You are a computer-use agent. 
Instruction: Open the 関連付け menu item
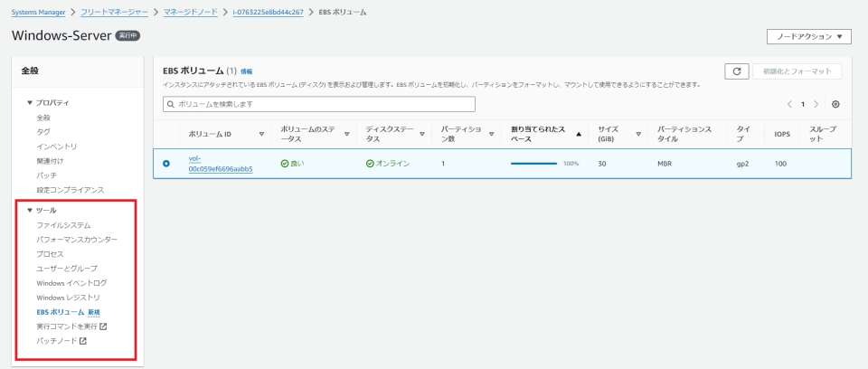tap(50, 161)
